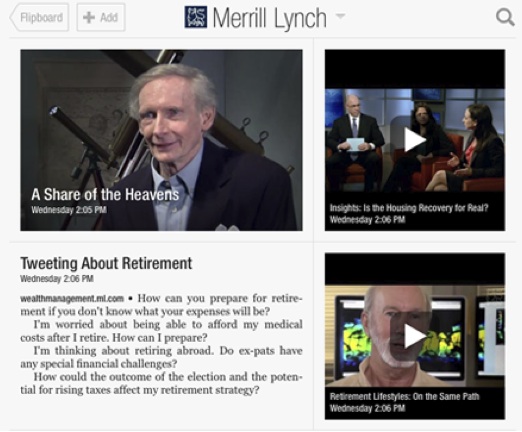Viewport: 522px width, 432px height.
Task: Follow the wealthmanagement.ml.com source link
Action: click(72, 298)
